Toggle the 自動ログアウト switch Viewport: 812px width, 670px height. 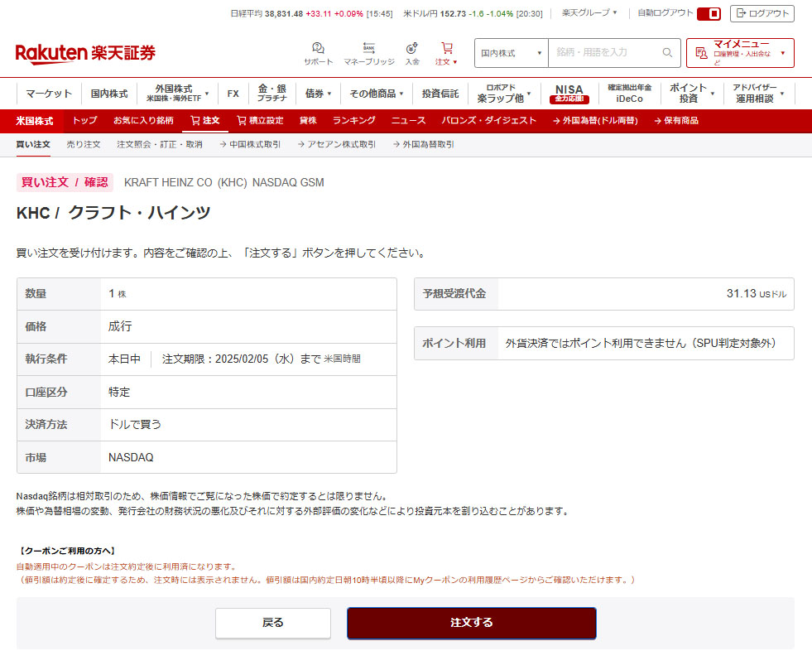(709, 13)
